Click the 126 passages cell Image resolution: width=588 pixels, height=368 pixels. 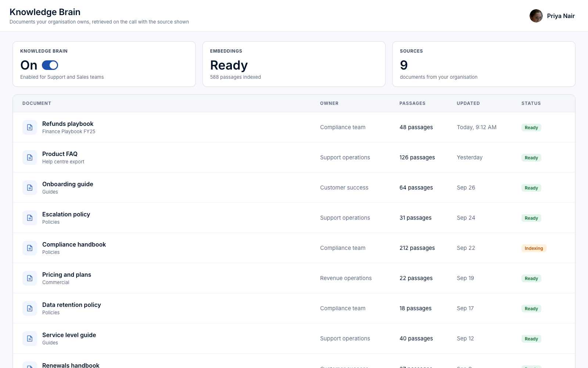pyautogui.click(x=417, y=158)
